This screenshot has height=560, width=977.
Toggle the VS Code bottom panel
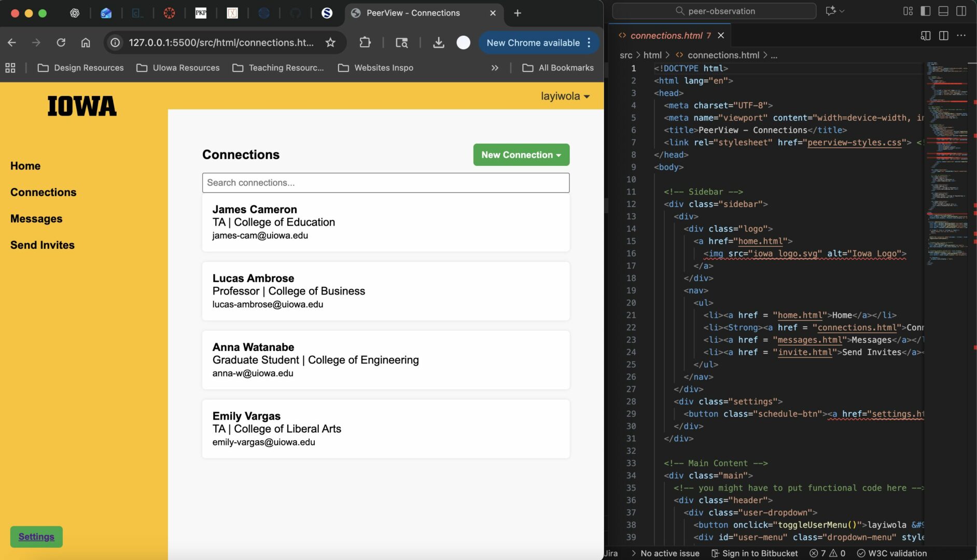(x=943, y=11)
